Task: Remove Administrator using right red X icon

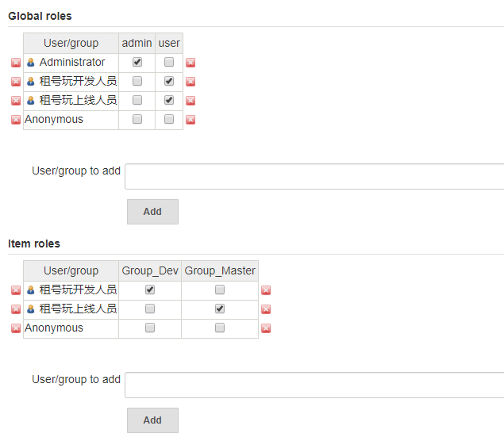Action: pyautogui.click(x=190, y=63)
